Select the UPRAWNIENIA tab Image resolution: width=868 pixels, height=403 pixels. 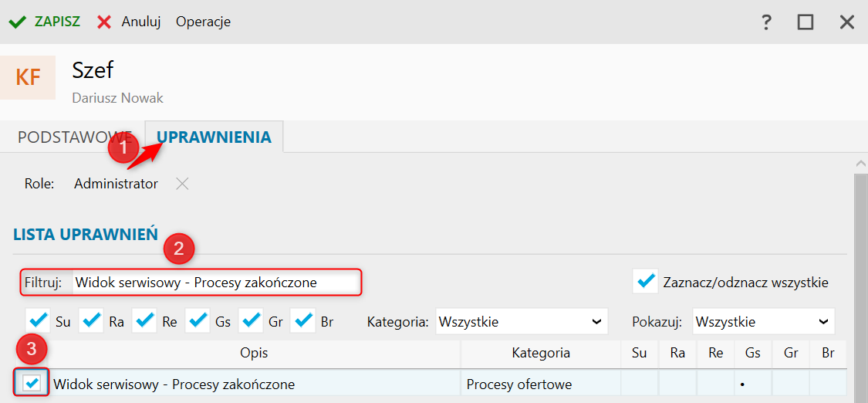(x=214, y=137)
